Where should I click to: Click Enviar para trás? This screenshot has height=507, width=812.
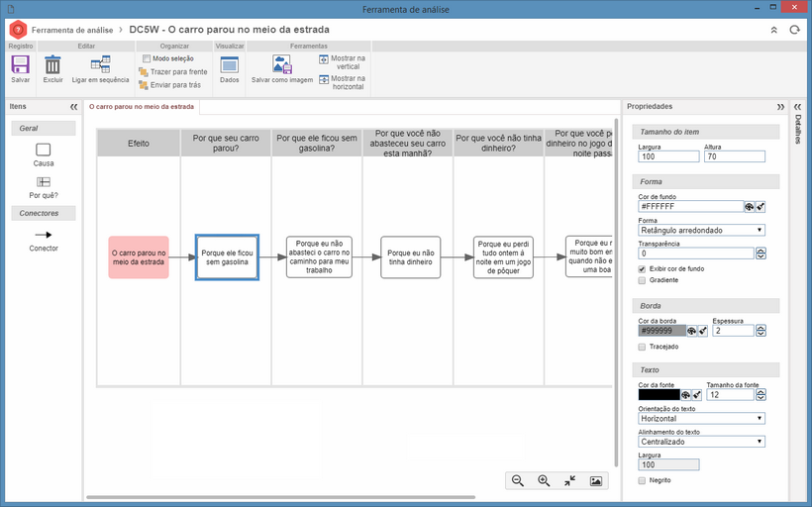pyautogui.click(x=170, y=85)
